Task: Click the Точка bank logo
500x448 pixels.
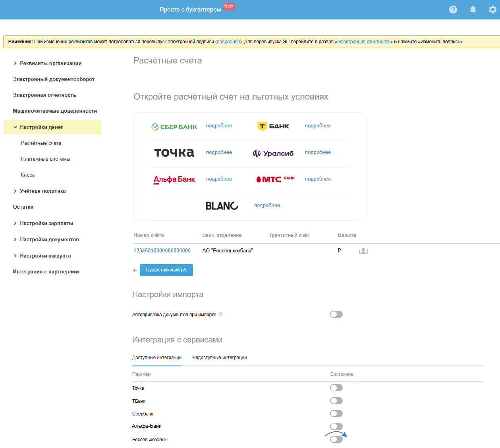Action: point(174,153)
